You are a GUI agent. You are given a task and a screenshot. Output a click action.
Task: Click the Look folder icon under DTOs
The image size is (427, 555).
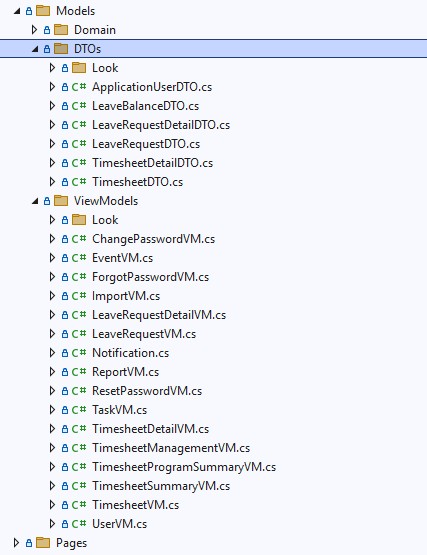[79, 68]
